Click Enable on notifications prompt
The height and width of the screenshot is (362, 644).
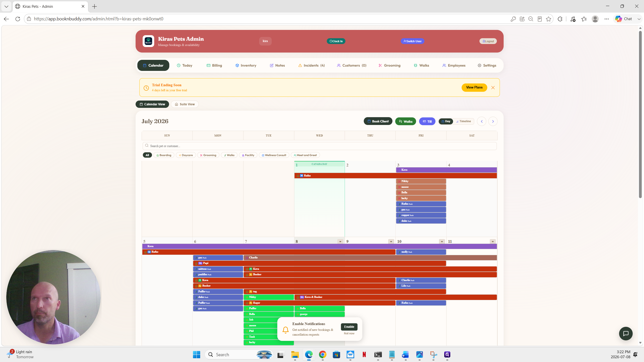click(349, 327)
